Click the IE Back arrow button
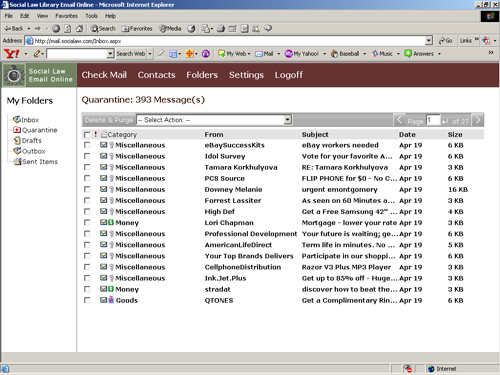The height and width of the screenshot is (375, 500). point(14,29)
